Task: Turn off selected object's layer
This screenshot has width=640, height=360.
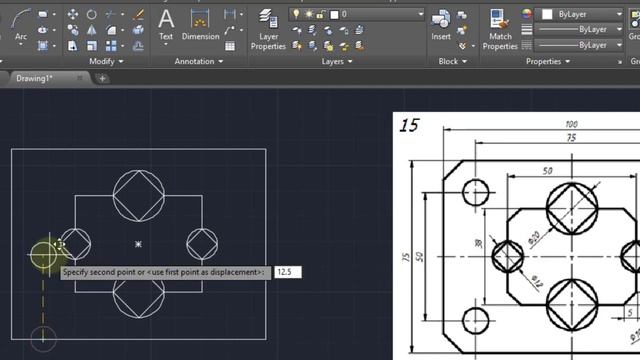Action: pyautogui.click(x=297, y=30)
